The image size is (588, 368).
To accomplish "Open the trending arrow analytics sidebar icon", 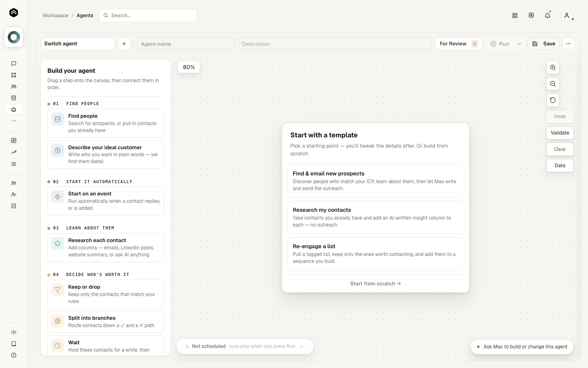I will pos(13,152).
